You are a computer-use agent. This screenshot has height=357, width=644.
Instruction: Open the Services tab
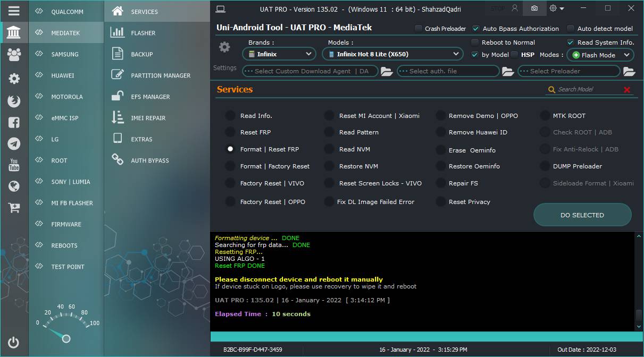(x=157, y=11)
